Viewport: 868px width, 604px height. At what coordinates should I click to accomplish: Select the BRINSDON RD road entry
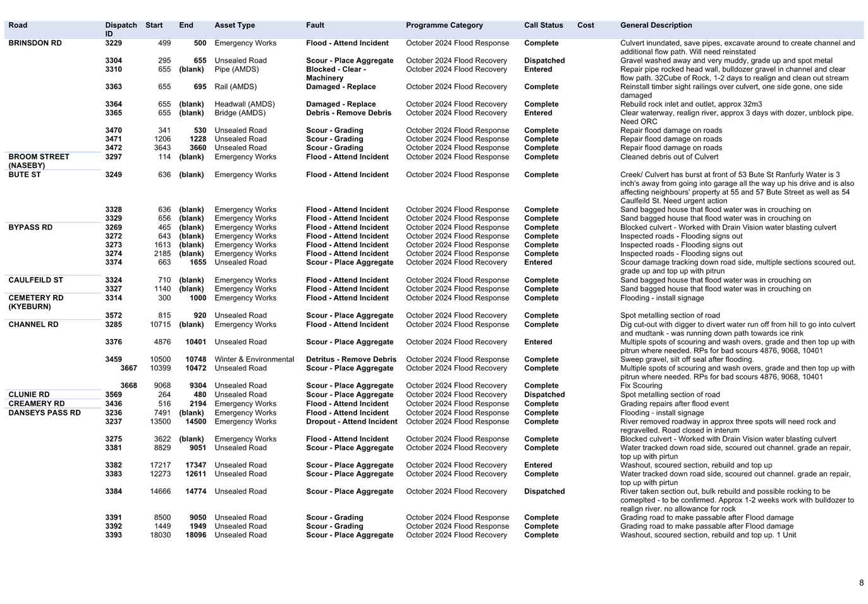click(x=35, y=42)
